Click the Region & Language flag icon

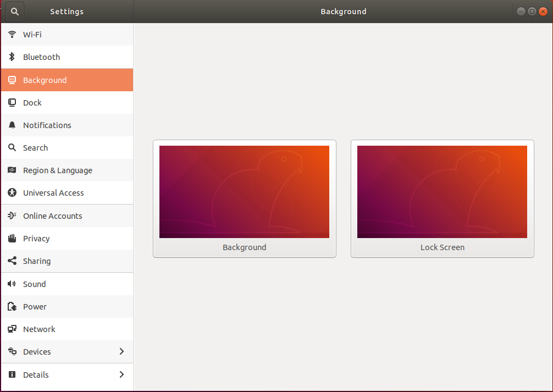pyautogui.click(x=12, y=170)
